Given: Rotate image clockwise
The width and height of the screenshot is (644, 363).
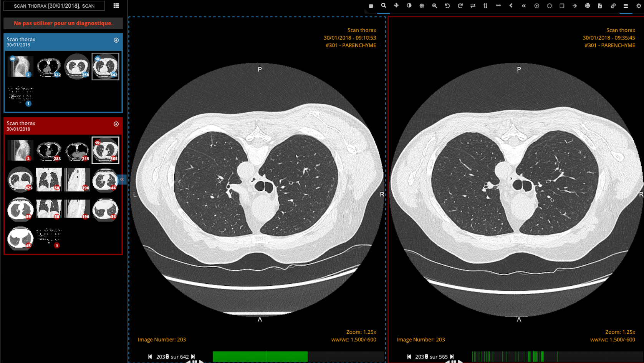Looking at the screenshot, I should click(x=460, y=6).
